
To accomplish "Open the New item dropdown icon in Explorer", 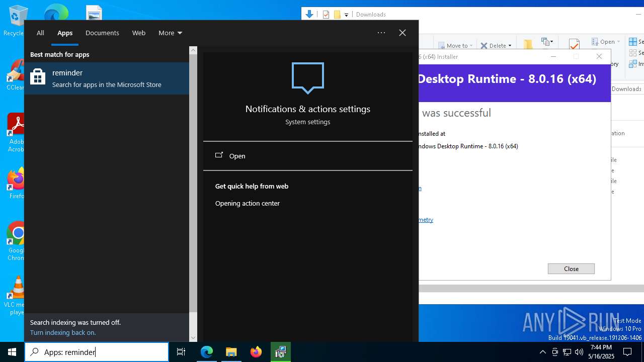I will (x=547, y=42).
